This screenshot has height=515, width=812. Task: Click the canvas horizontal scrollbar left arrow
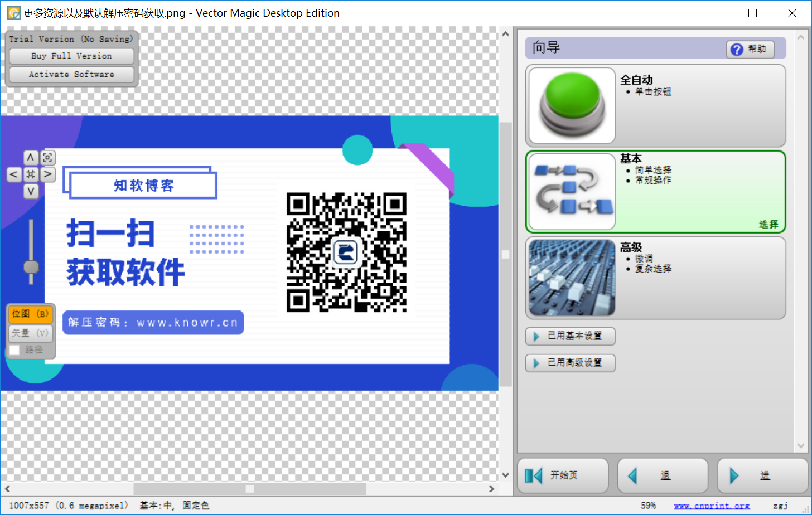click(7, 489)
